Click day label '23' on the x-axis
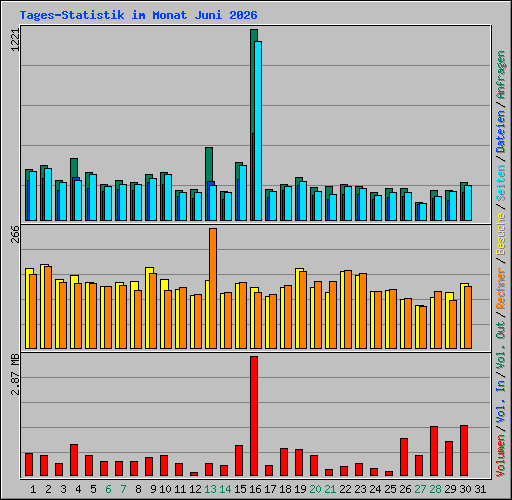This screenshot has width=512, height=500. 360,489
